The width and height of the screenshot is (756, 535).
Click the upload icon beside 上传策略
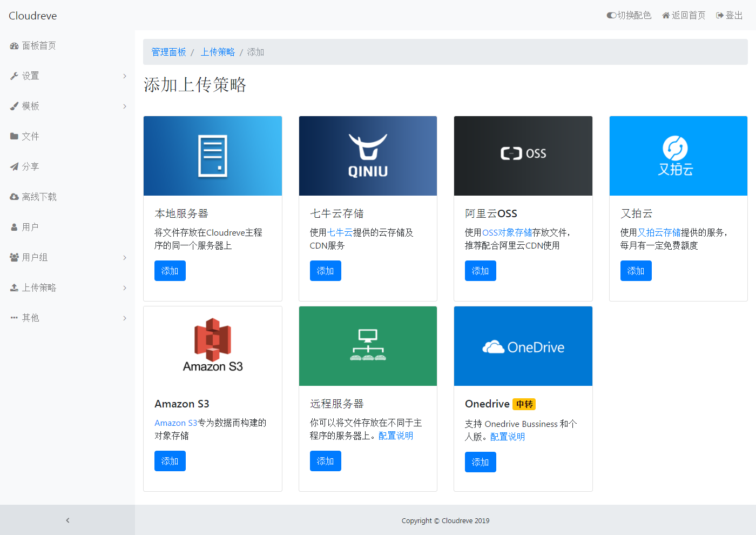14,288
